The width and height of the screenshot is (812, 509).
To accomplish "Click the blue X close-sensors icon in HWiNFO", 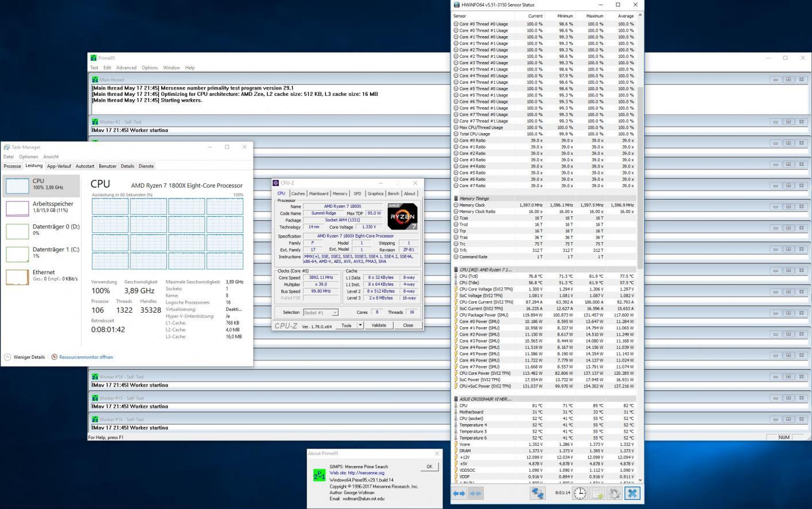I will [632, 494].
